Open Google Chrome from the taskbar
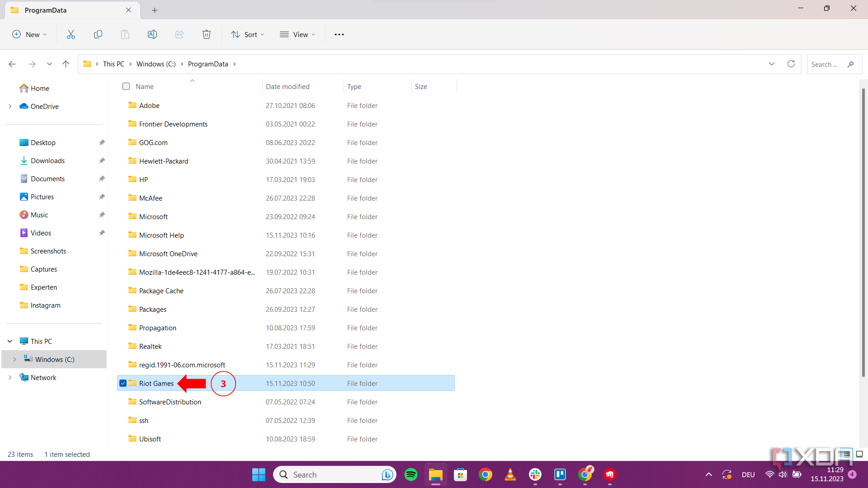Viewport: 868px width, 488px height. (x=486, y=474)
